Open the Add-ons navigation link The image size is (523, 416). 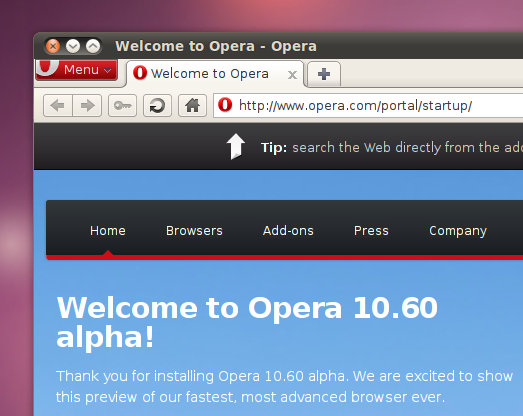click(x=288, y=231)
